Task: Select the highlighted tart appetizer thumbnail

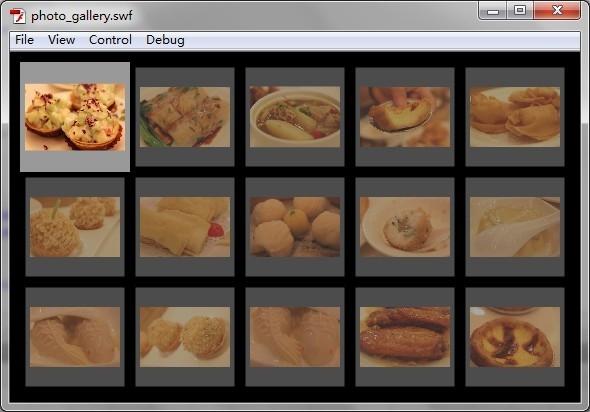Action: (x=75, y=117)
